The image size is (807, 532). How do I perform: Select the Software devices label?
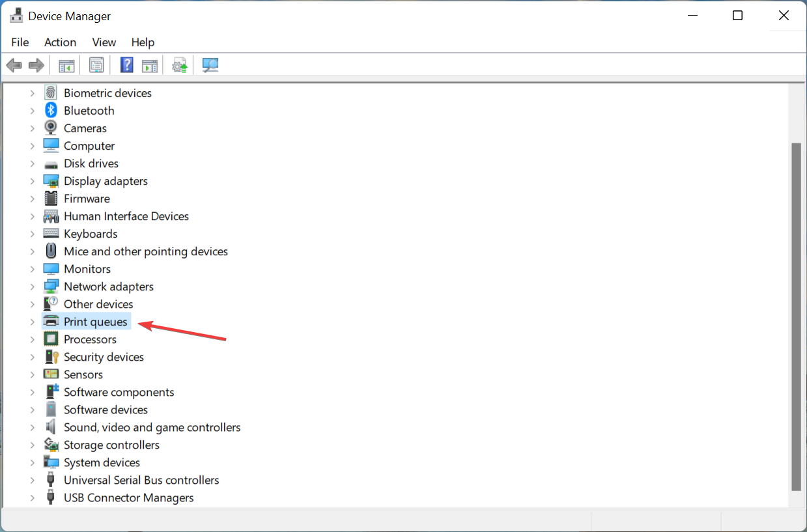106,410
